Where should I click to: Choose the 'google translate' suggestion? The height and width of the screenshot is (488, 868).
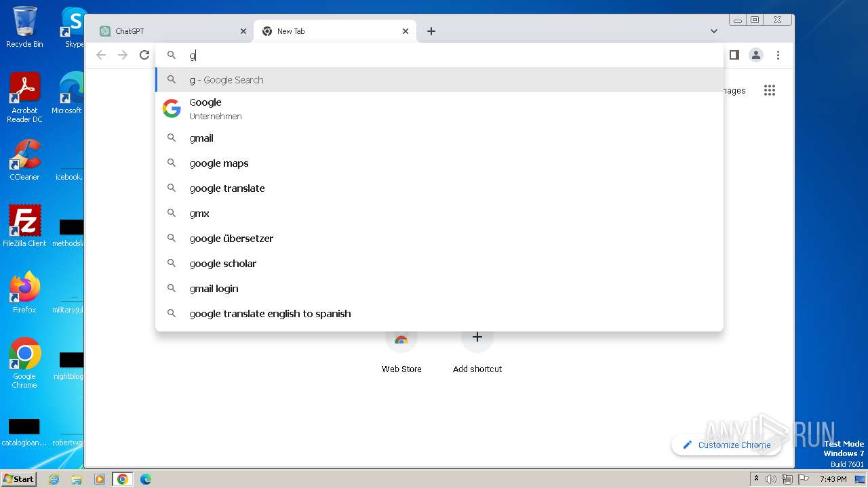[x=439, y=188]
